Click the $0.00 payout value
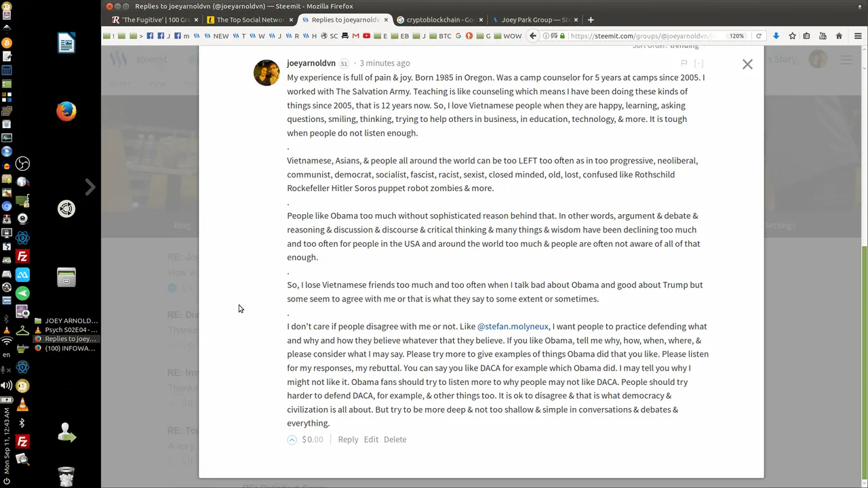The width and height of the screenshot is (868, 488). pyautogui.click(x=313, y=439)
